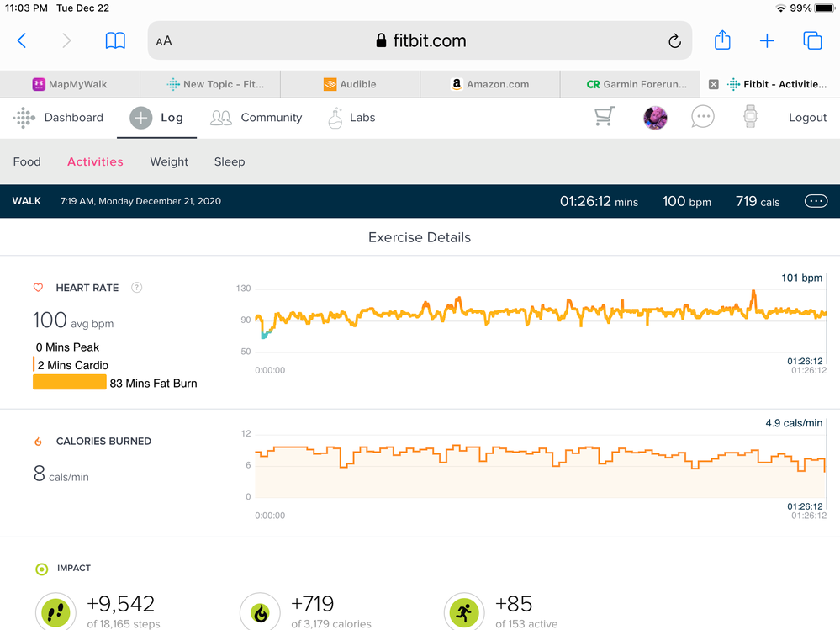Switch to the Audible browser tab
The width and height of the screenshot is (840, 630).
coord(350,84)
